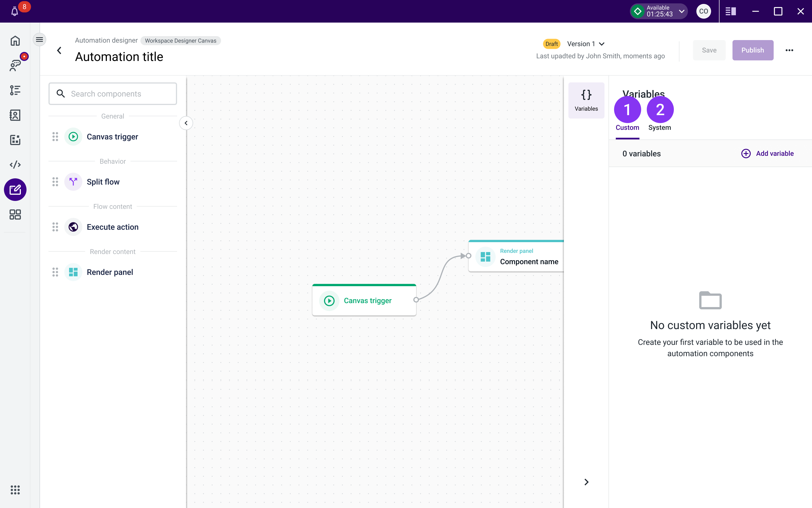The image size is (812, 508).
Task: Click the plus icon beside Add variable
Action: pos(745,154)
